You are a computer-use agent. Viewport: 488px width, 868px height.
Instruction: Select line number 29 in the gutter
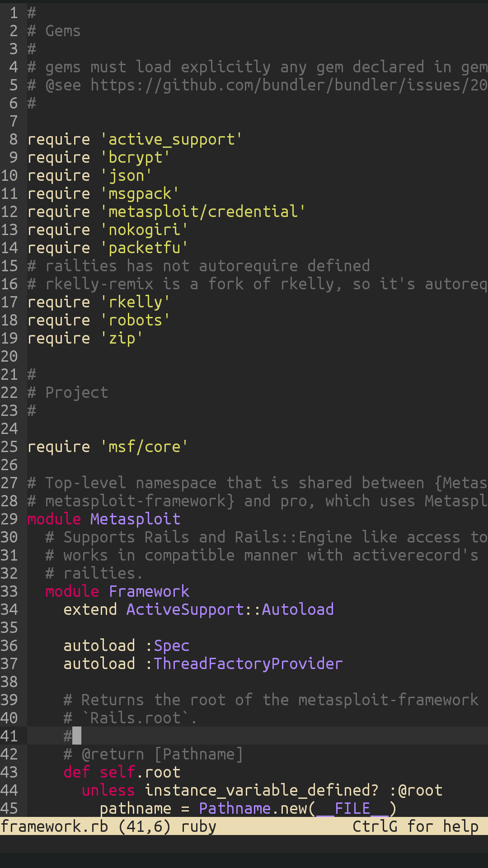(x=9, y=519)
